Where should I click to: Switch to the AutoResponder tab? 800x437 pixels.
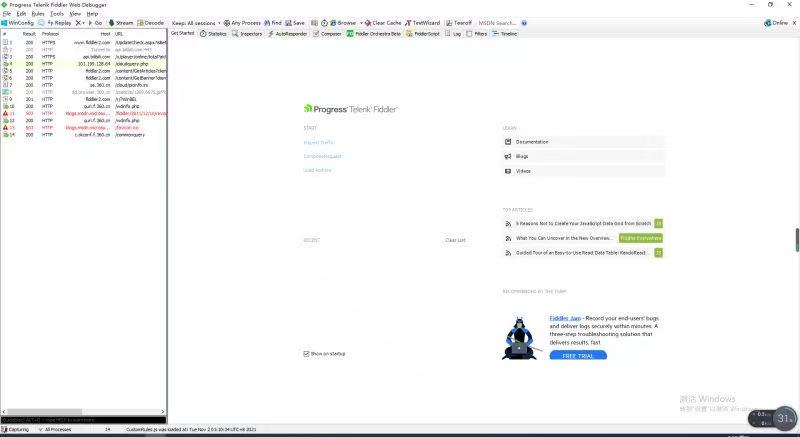pos(288,34)
